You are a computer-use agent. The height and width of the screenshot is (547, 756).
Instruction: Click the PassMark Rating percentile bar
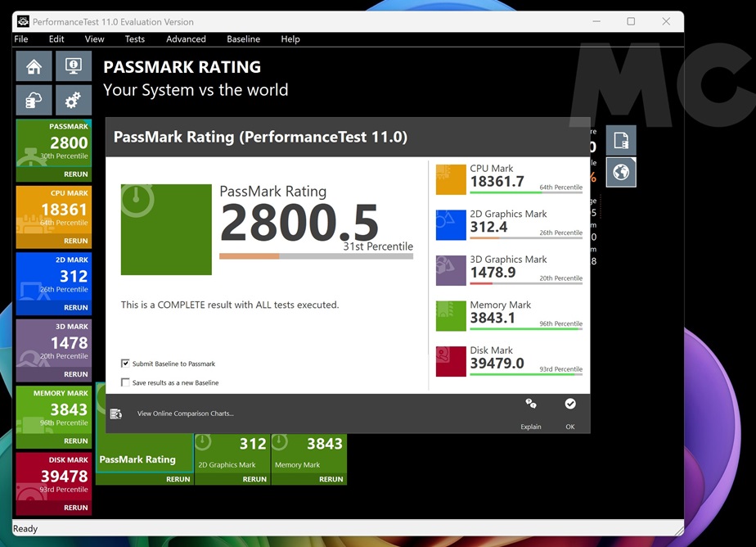[316, 256]
